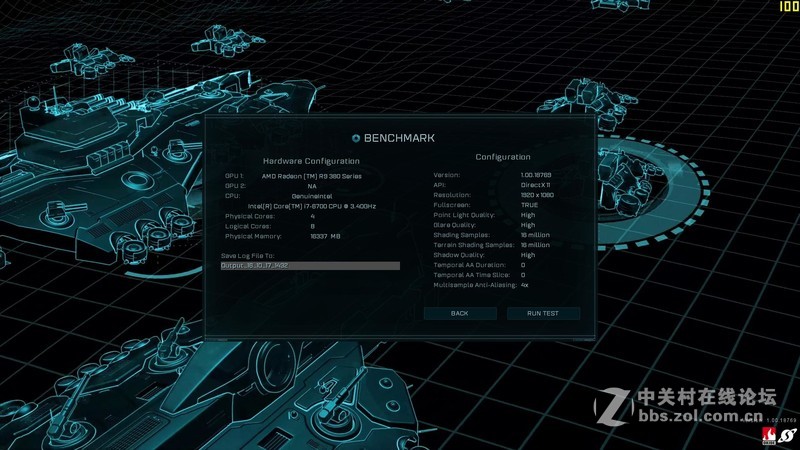
Task: Click the Save Log File To input field
Action: pos(310,266)
